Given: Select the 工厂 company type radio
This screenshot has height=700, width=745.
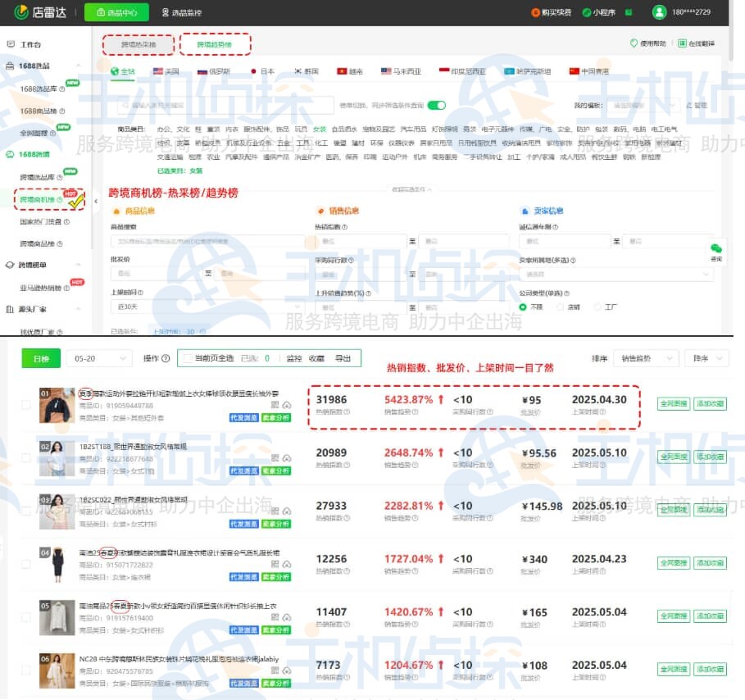Looking at the screenshot, I should pyautogui.click(x=597, y=307).
